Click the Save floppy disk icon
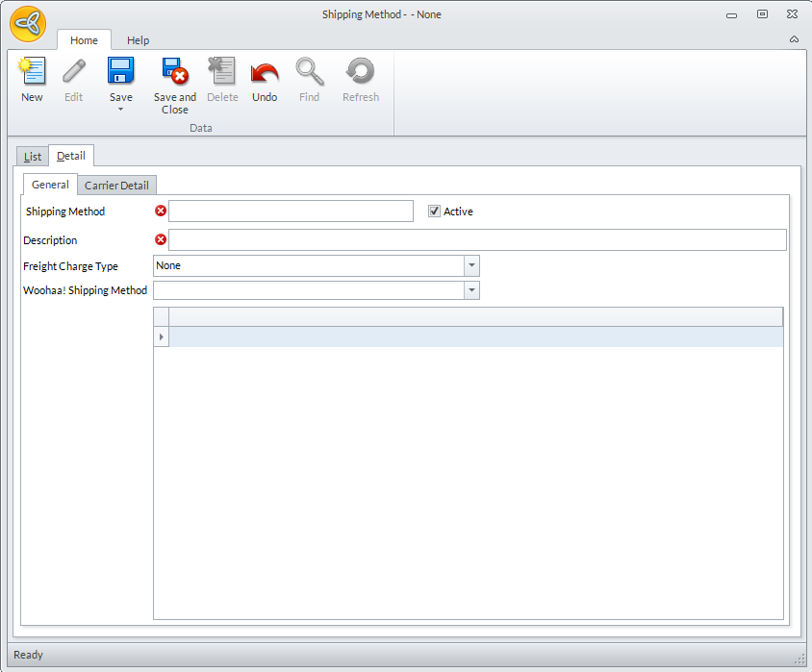The height and width of the screenshot is (672, 812). point(121,72)
